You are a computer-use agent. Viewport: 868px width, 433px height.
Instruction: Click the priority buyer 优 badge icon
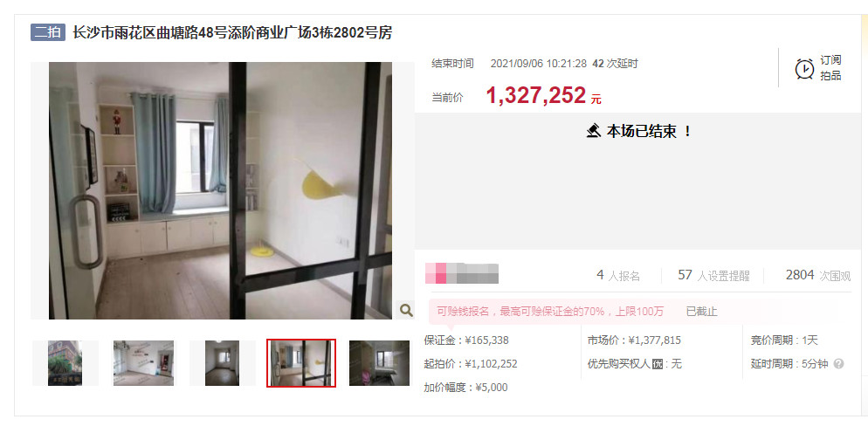click(x=657, y=364)
